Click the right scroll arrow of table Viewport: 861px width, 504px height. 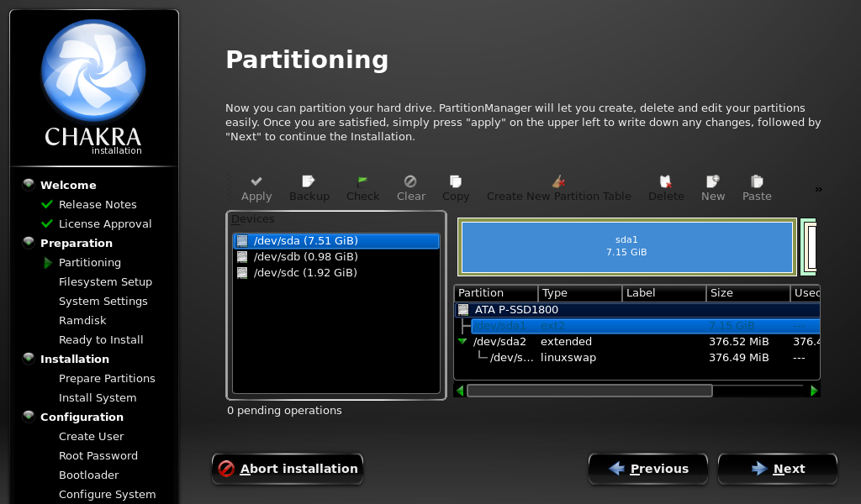(814, 391)
